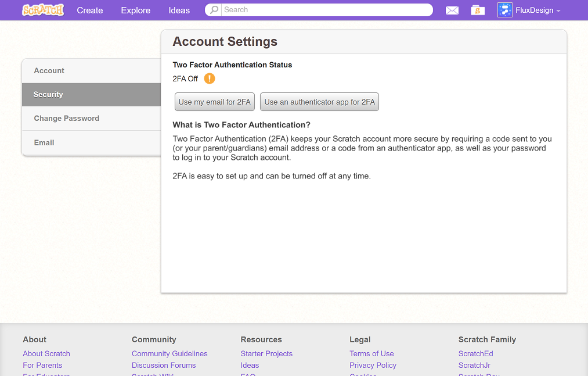Click Use an authenticator app for 2FA
The height and width of the screenshot is (376, 588).
pyautogui.click(x=319, y=102)
